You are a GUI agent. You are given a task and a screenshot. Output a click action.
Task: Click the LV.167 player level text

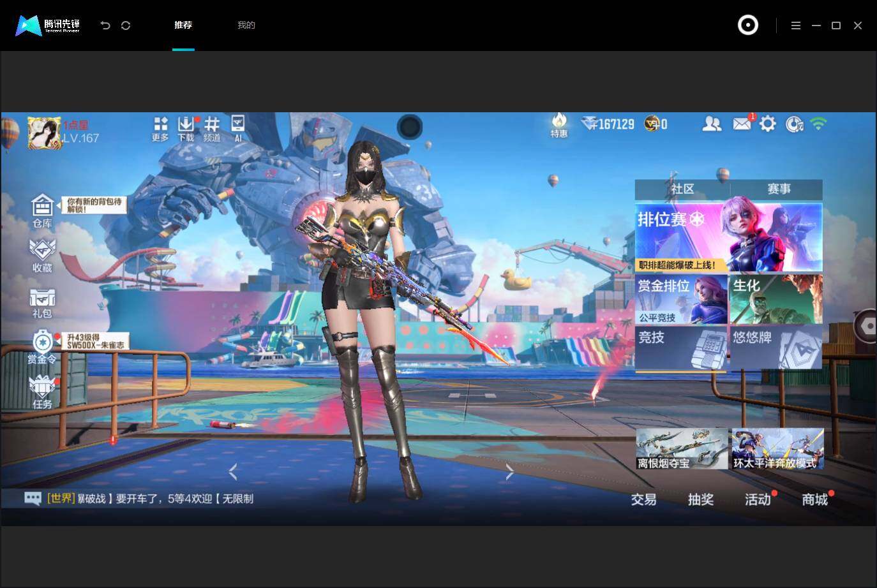[x=81, y=138]
